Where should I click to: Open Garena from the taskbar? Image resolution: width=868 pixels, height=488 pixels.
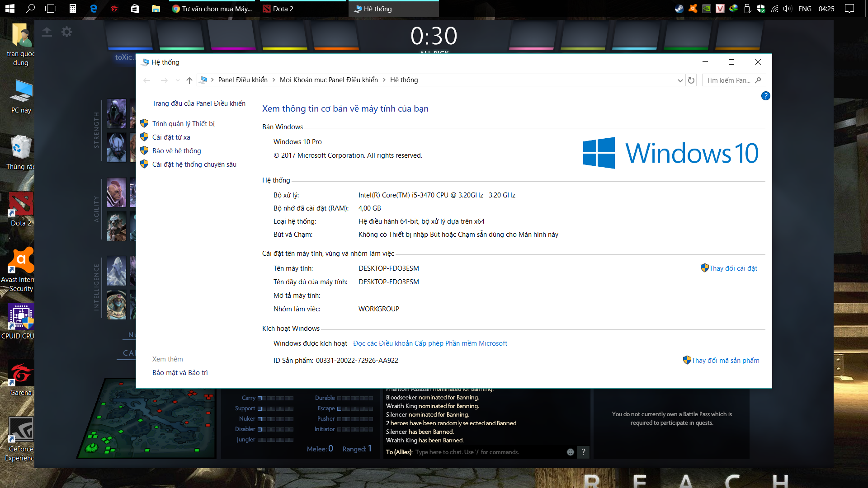114,9
